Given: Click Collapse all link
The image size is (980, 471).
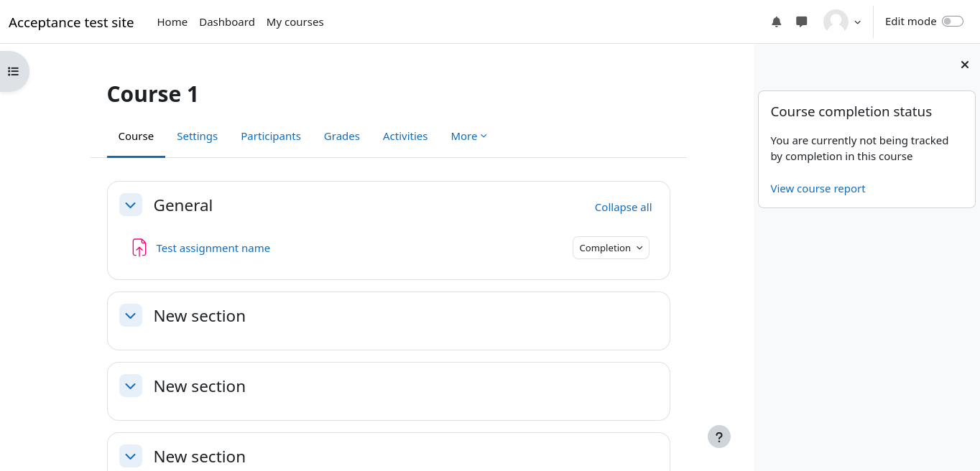Looking at the screenshot, I should (x=623, y=207).
